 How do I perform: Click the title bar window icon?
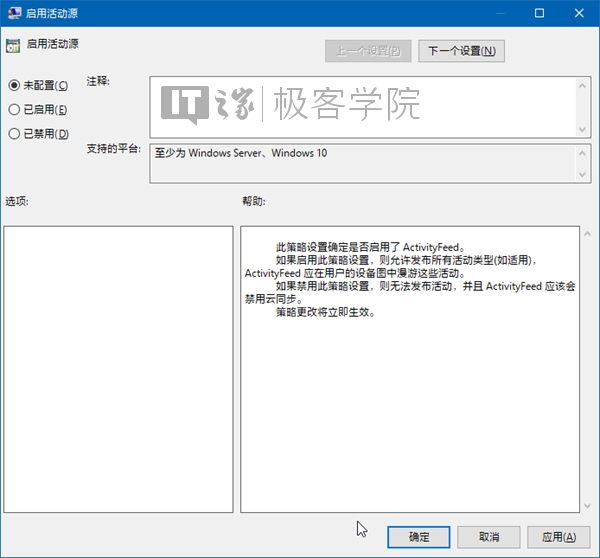pyautogui.click(x=15, y=13)
